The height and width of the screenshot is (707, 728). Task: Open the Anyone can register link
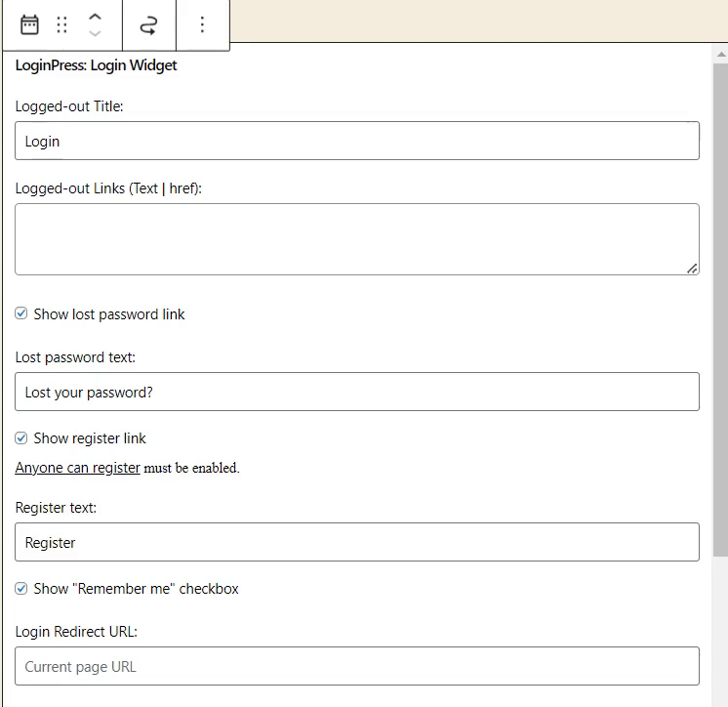(x=77, y=468)
